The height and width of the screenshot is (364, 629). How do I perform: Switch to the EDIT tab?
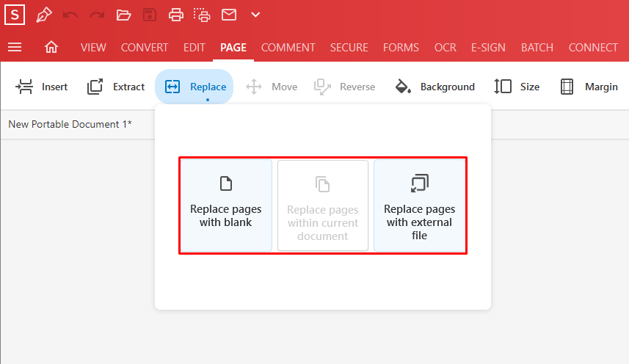[194, 47]
